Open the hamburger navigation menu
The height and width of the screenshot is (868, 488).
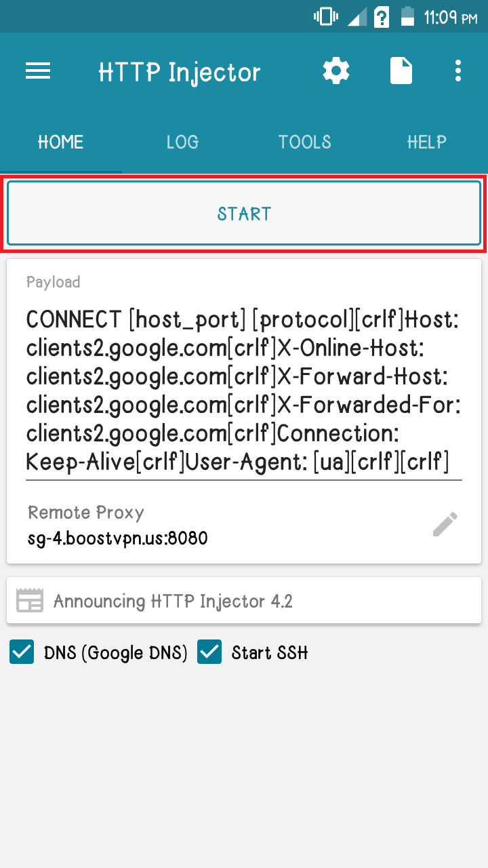pos(39,71)
